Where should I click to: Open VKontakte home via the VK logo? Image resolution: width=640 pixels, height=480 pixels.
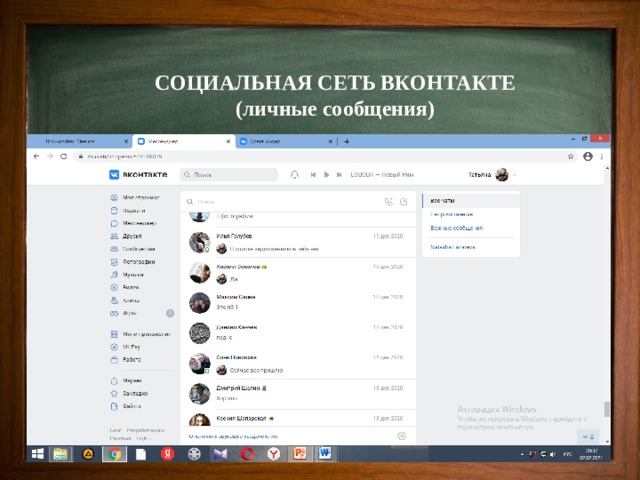138,174
